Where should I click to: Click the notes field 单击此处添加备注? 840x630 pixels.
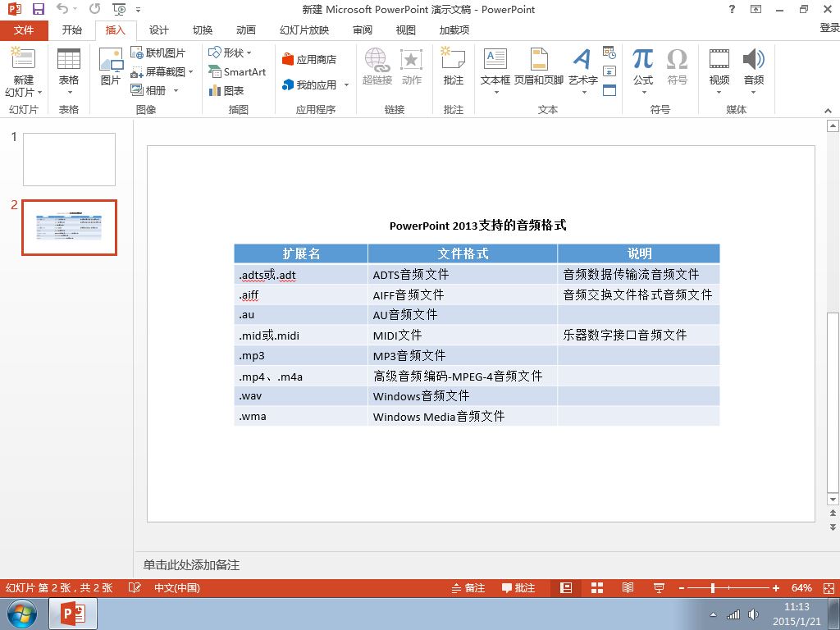coord(191,564)
